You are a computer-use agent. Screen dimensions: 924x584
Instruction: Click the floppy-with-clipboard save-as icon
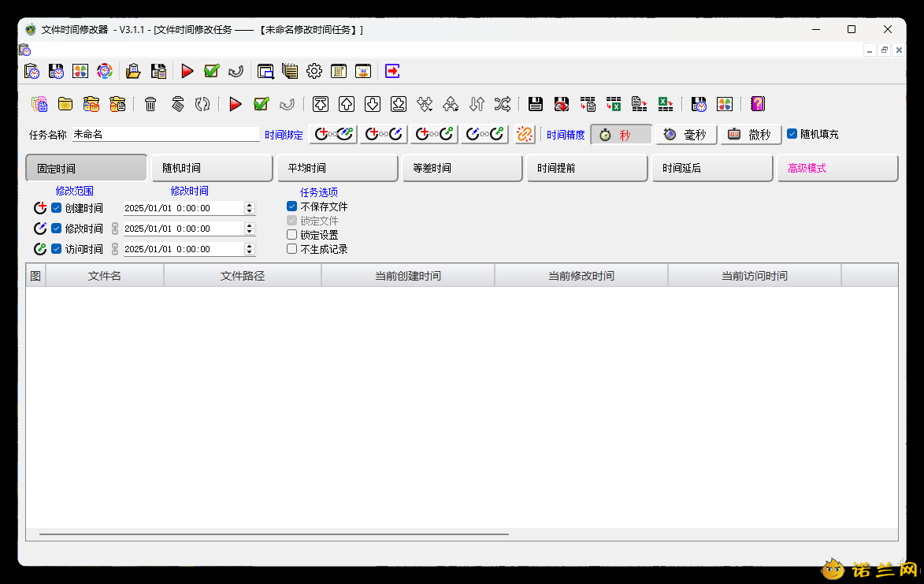click(x=158, y=71)
